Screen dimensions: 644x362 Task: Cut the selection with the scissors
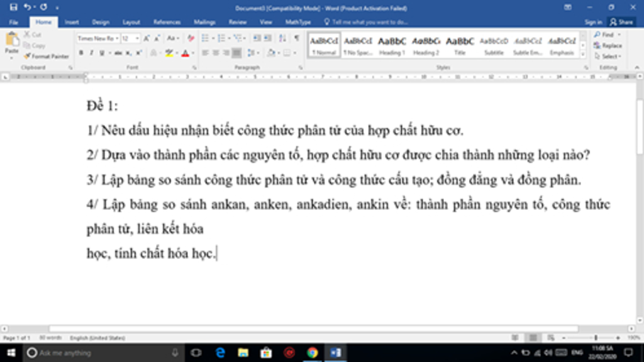click(33, 35)
